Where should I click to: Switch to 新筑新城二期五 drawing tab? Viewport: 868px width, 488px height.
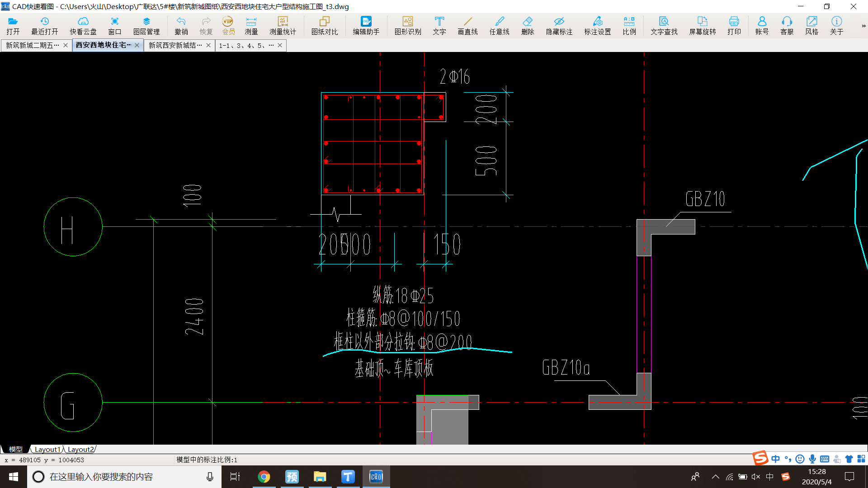(33, 45)
